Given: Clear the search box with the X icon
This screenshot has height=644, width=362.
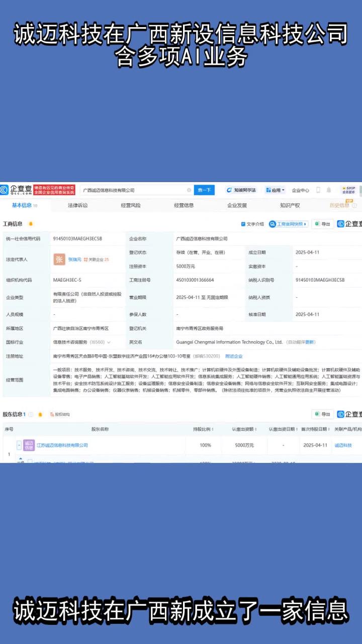Looking at the screenshot, I should [x=189, y=190].
